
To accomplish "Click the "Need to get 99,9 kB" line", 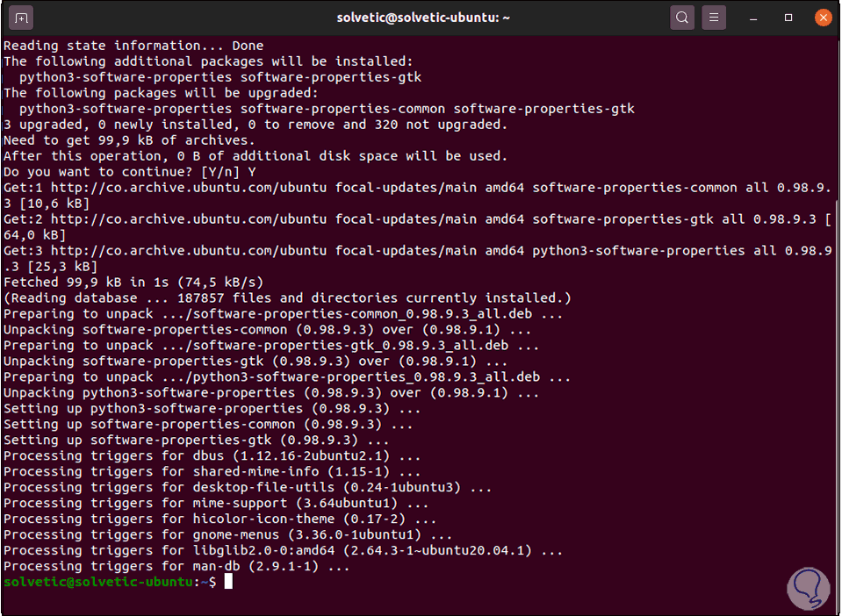I will (x=129, y=140).
